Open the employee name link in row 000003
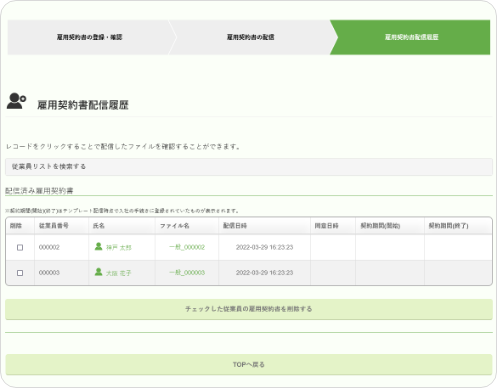 click(x=119, y=273)
